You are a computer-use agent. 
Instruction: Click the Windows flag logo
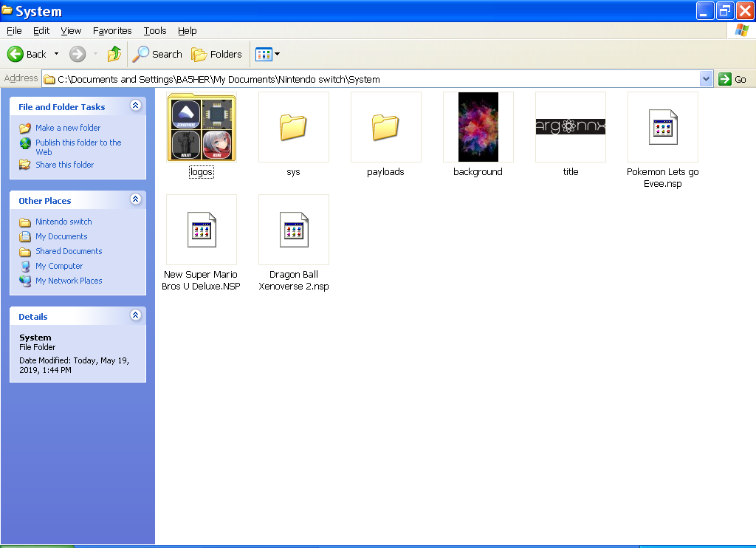coord(741,30)
